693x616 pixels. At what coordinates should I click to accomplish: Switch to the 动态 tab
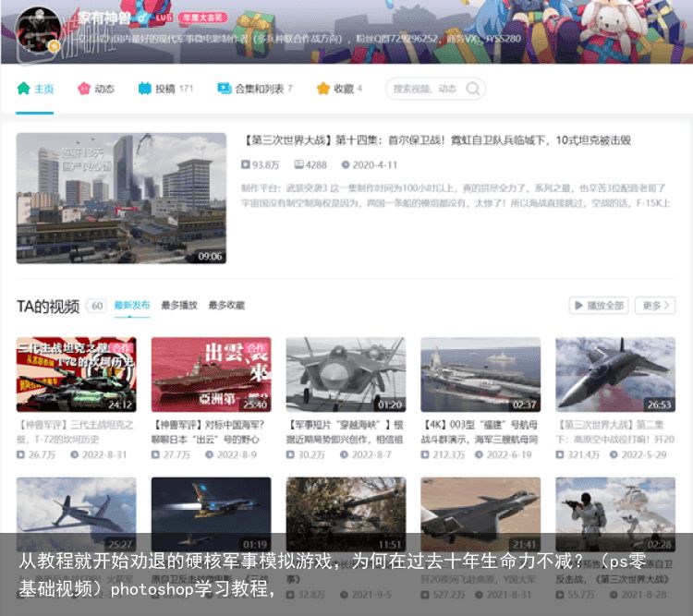click(96, 89)
